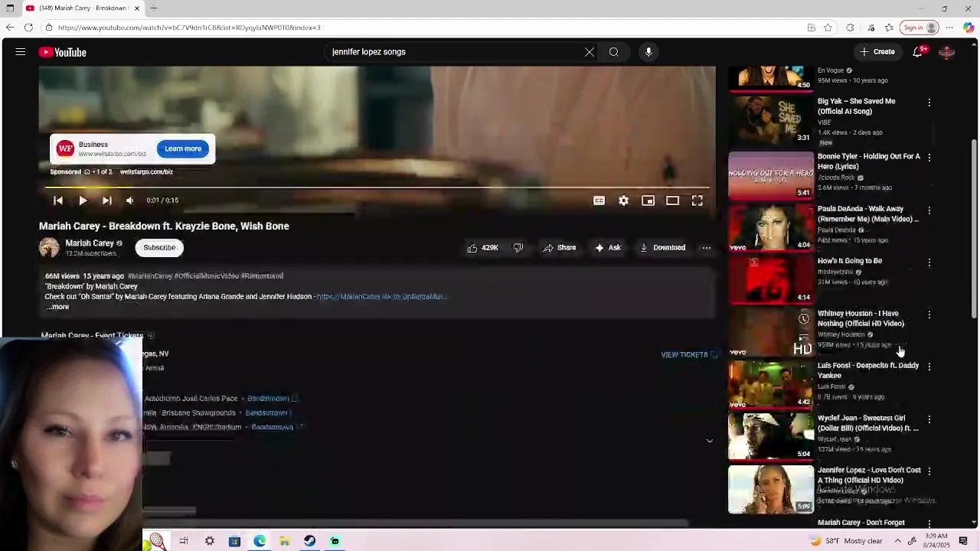The width and height of the screenshot is (980, 551).
Task: Click the browser back arrow
Action: pyautogui.click(x=9, y=28)
